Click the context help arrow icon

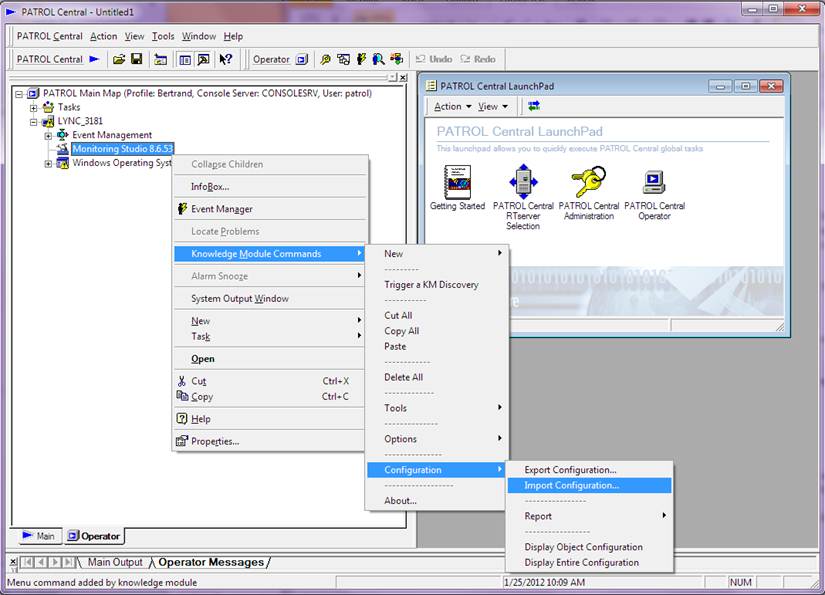226,59
